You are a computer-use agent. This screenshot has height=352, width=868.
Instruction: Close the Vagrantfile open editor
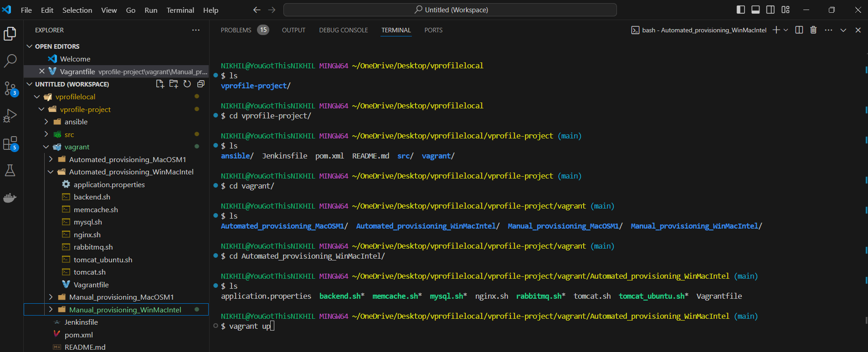42,71
